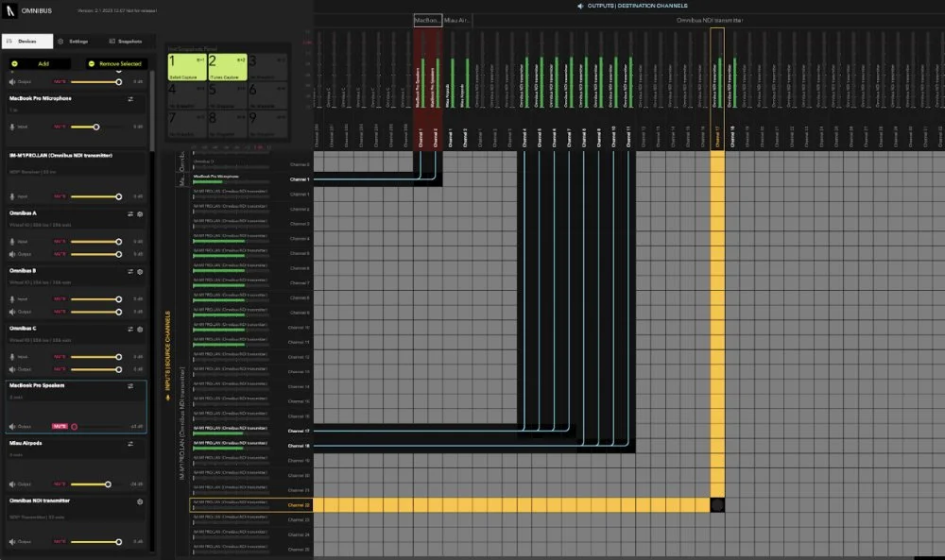Click the gear icon on Omnibus A device
This screenshot has height=560, width=945.
pyautogui.click(x=139, y=214)
